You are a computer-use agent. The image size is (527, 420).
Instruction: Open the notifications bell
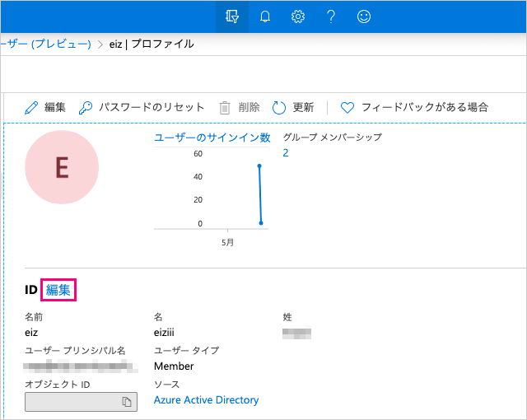tap(265, 16)
